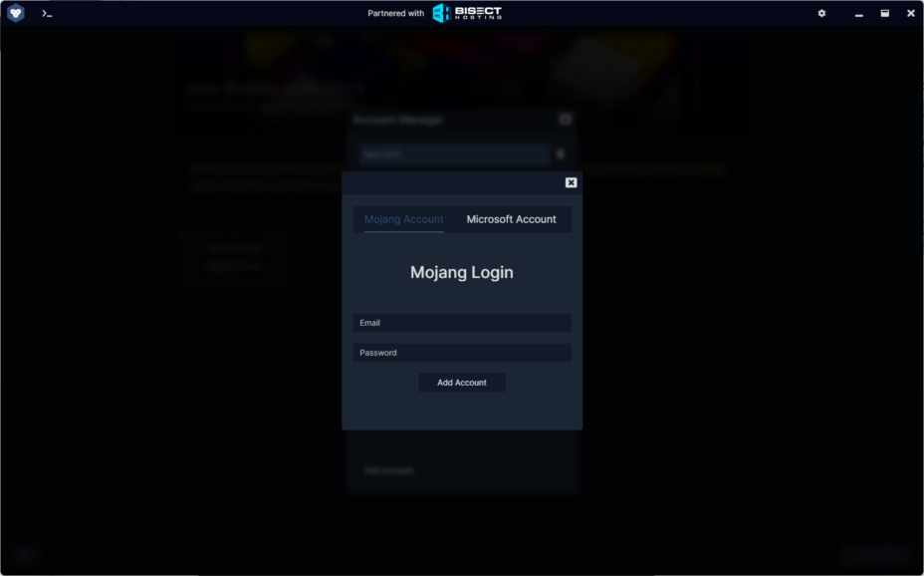Open launcher settings via gear icon
The height and width of the screenshot is (576, 924).
point(821,14)
